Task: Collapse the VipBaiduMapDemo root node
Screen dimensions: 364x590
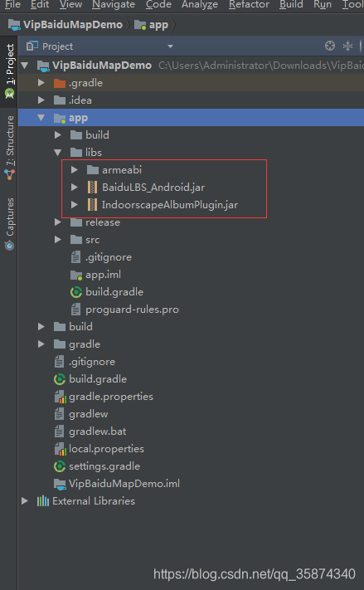Action: point(25,66)
